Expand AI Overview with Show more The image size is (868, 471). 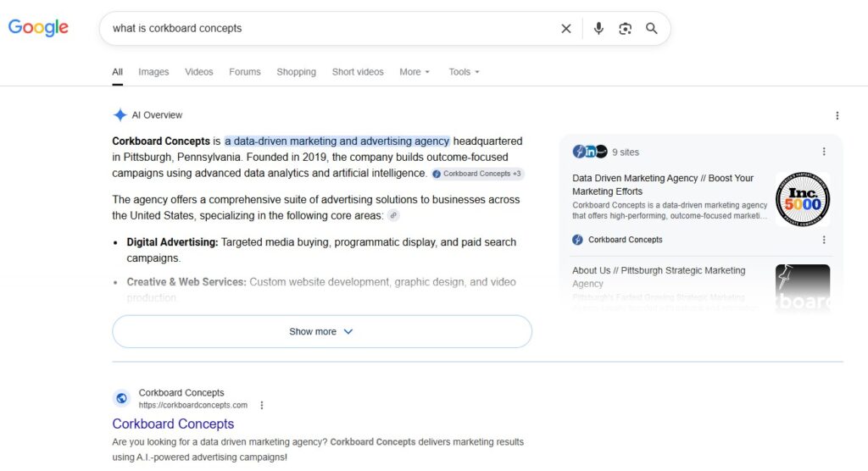(321, 331)
